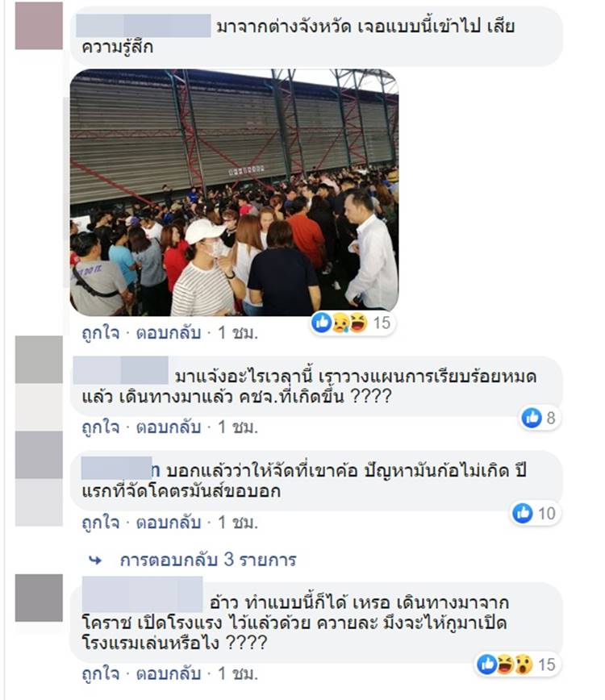Expand the 3 replies (การตอบกลับ 3 รายการ)
Screen dimensions: 605x700
point(208,560)
